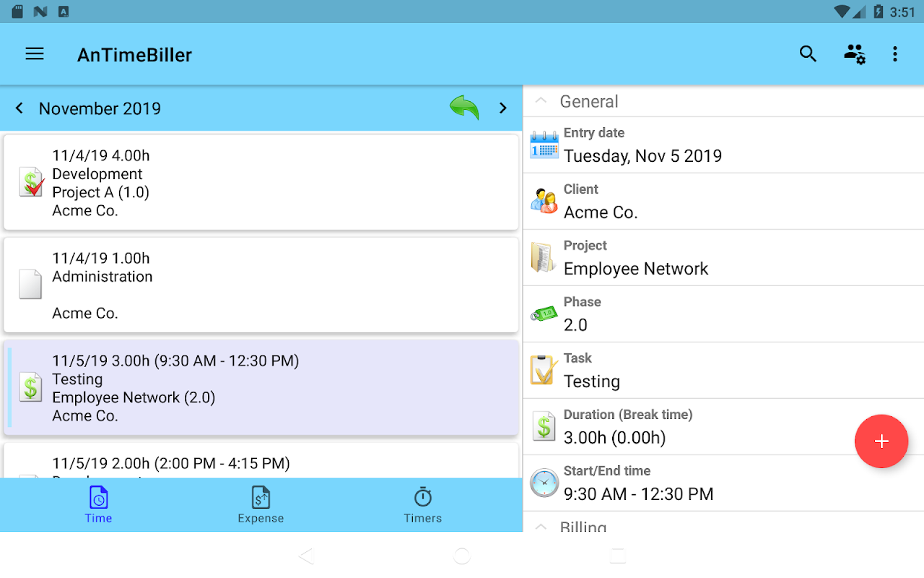This screenshot has height=578, width=924.
Task: Tap the blank page icon on Administration entry
Action: click(30, 284)
